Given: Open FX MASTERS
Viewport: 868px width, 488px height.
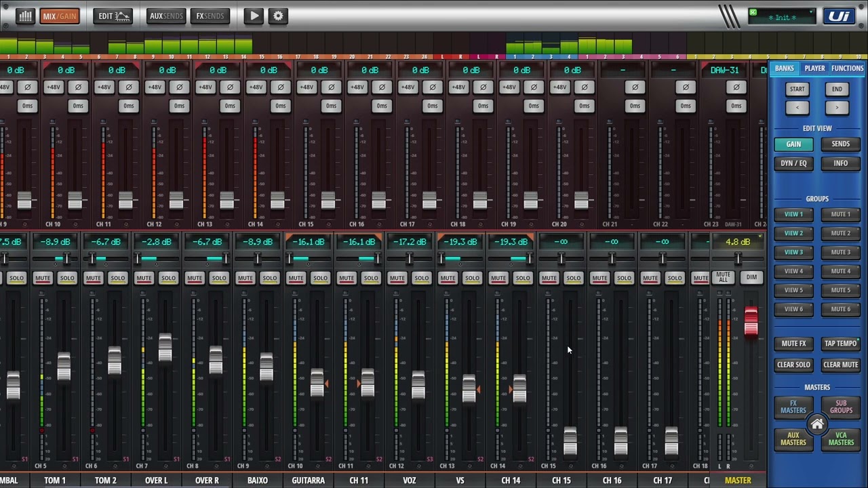Looking at the screenshot, I should point(793,407).
